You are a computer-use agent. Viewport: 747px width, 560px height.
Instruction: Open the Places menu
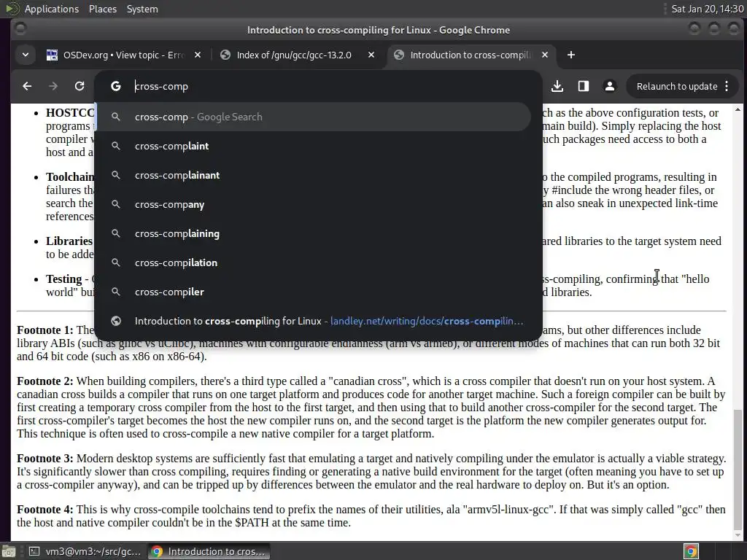pos(102,9)
